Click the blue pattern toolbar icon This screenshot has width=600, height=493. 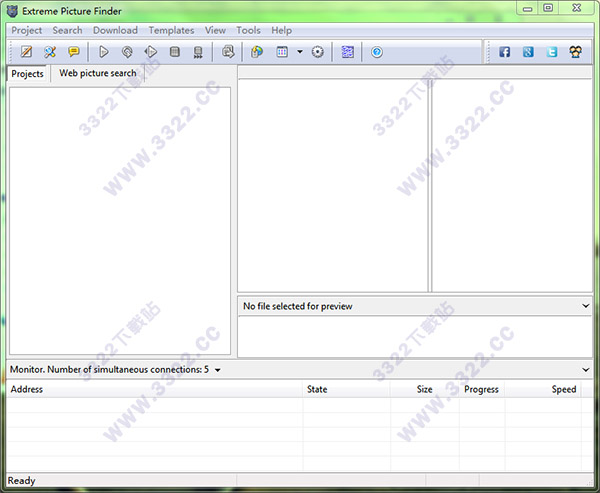pyautogui.click(x=347, y=52)
